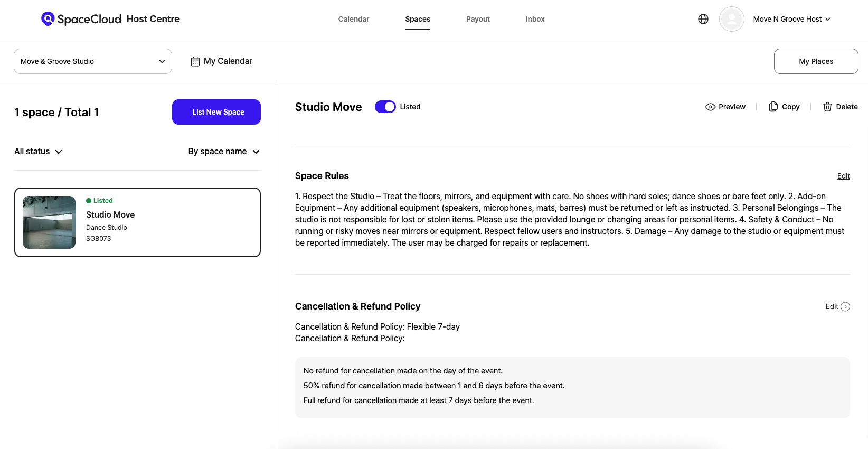Click the My Places button

coord(816,61)
